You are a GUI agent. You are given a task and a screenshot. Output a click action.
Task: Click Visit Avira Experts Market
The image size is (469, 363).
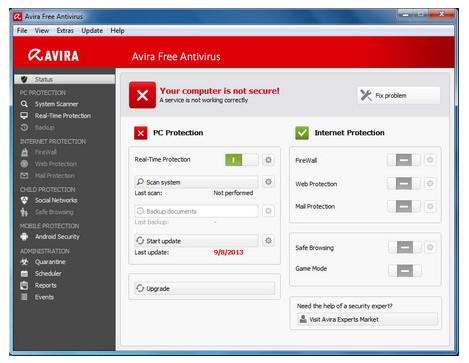click(x=367, y=319)
